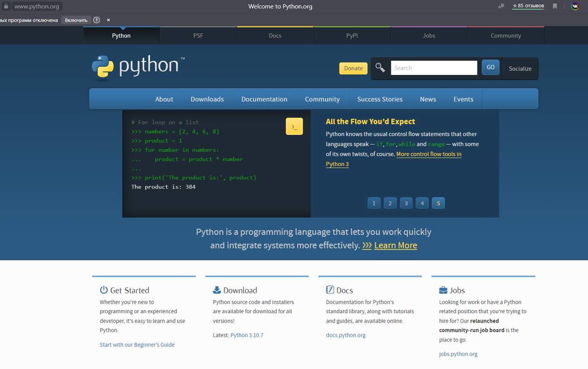Select slide 3 in the carousel pager
588x369 pixels.
tap(406, 203)
